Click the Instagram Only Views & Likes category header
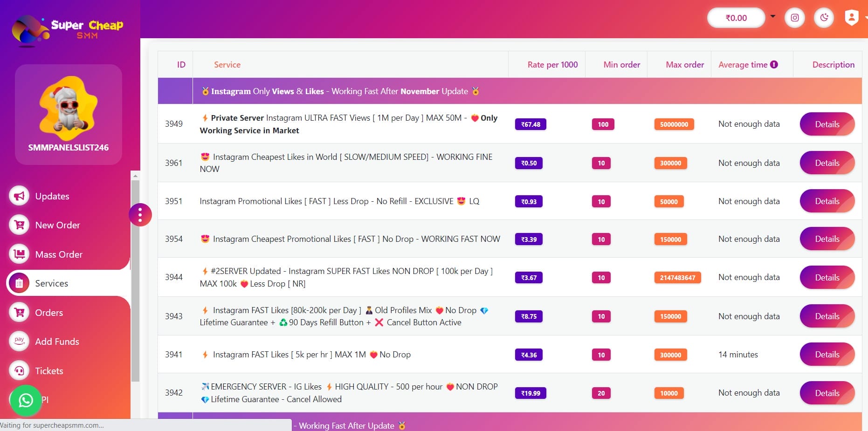 340,91
